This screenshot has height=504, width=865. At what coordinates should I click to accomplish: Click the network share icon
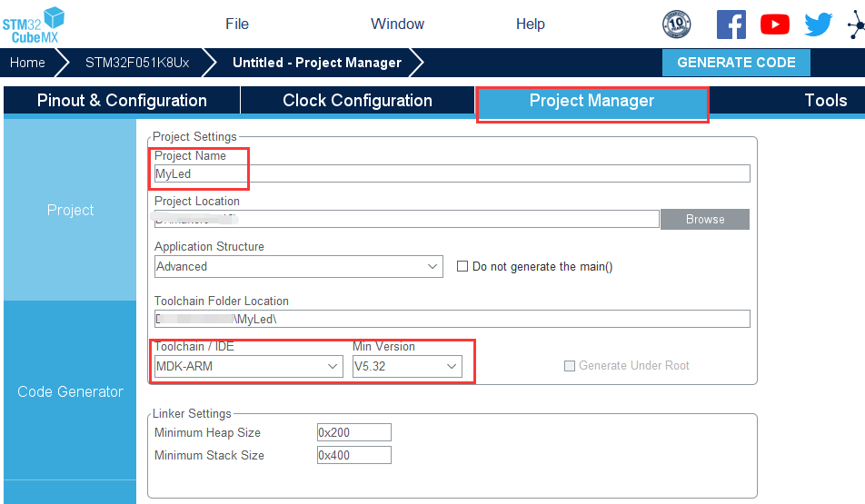(x=855, y=25)
